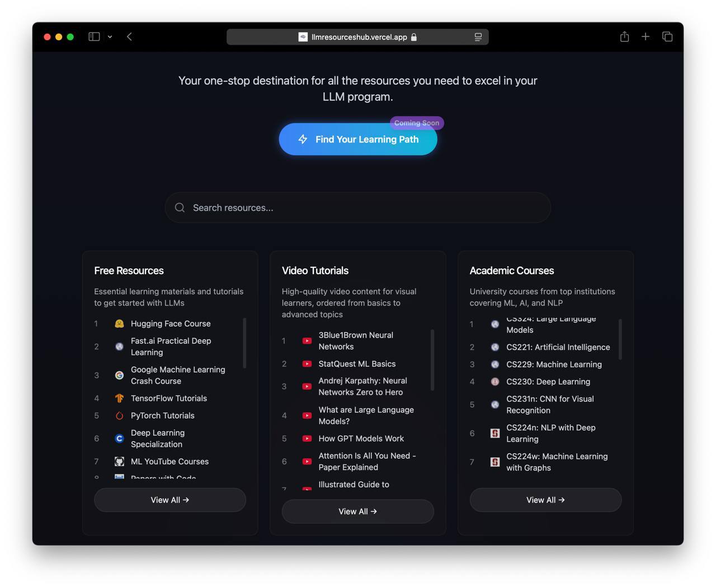The height and width of the screenshot is (588, 716).
Task: Show the tab overview icon
Action: pyautogui.click(x=667, y=36)
